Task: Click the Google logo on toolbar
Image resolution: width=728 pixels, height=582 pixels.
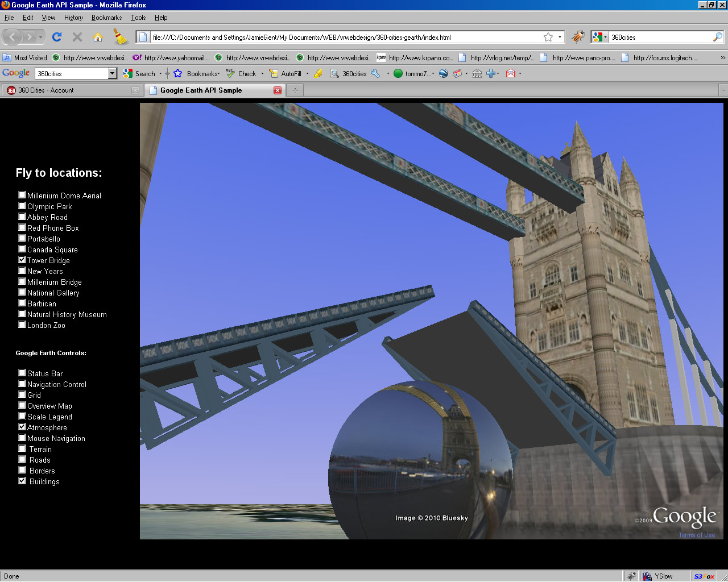Action: tap(16, 73)
